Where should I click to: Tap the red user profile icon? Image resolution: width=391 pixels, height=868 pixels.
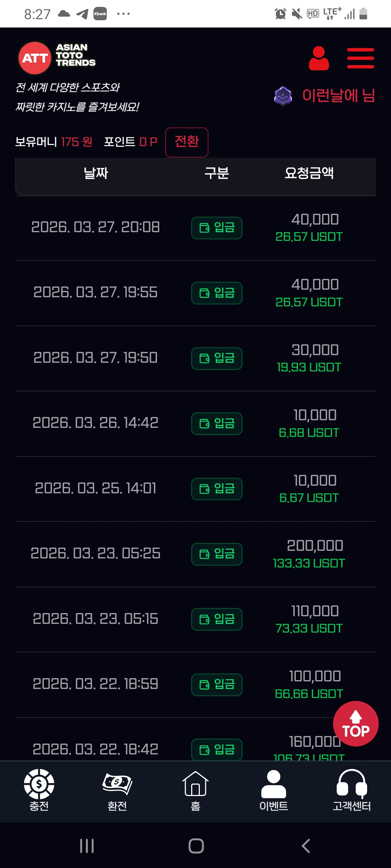[x=319, y=58]
